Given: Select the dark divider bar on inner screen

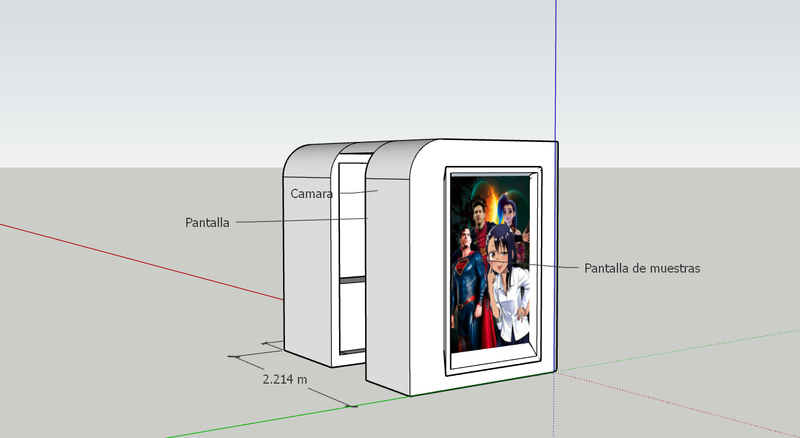Looking at the screenshot, I should (353, 279).
